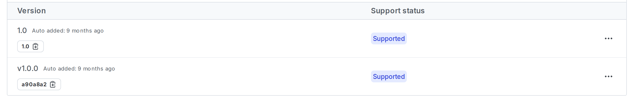The width and height of the screenshot is (644, 108).
Task: Click the Support status column header
Action: (398, 11)
